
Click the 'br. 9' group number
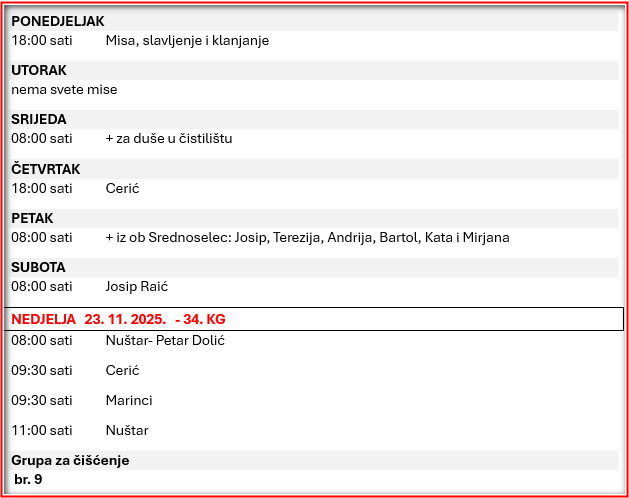pyautogui.click(x=28, y=480)
